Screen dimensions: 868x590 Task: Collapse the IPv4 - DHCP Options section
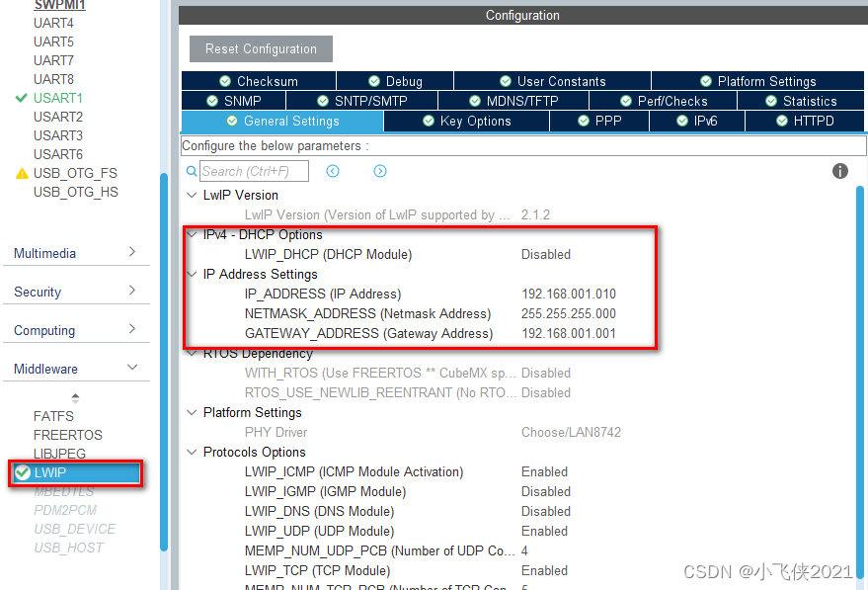click(x=192, y=235)
